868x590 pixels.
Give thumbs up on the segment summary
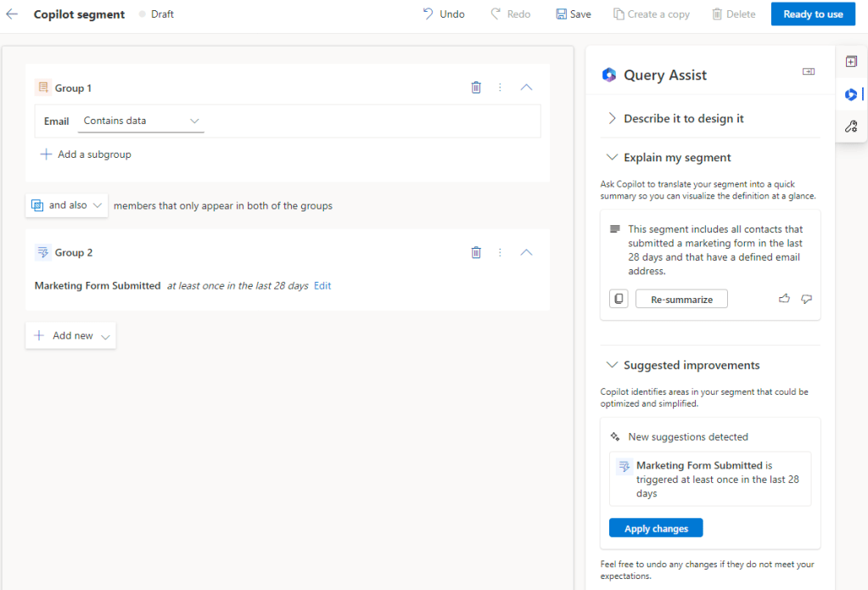pyautogui.click(x=784, y=298)
